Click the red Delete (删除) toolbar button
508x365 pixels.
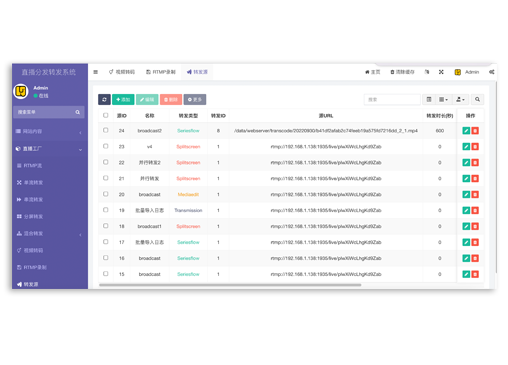171,99
